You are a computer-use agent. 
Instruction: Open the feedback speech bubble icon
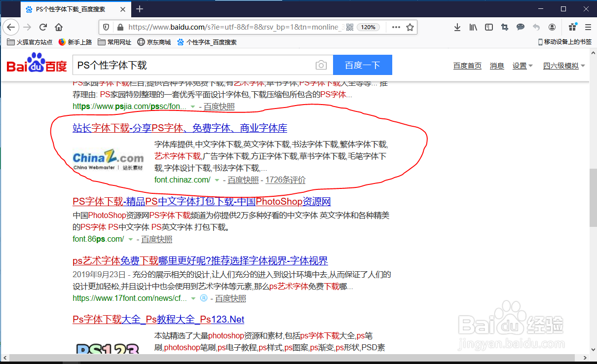pyautogui.click(x=520, y=28)
